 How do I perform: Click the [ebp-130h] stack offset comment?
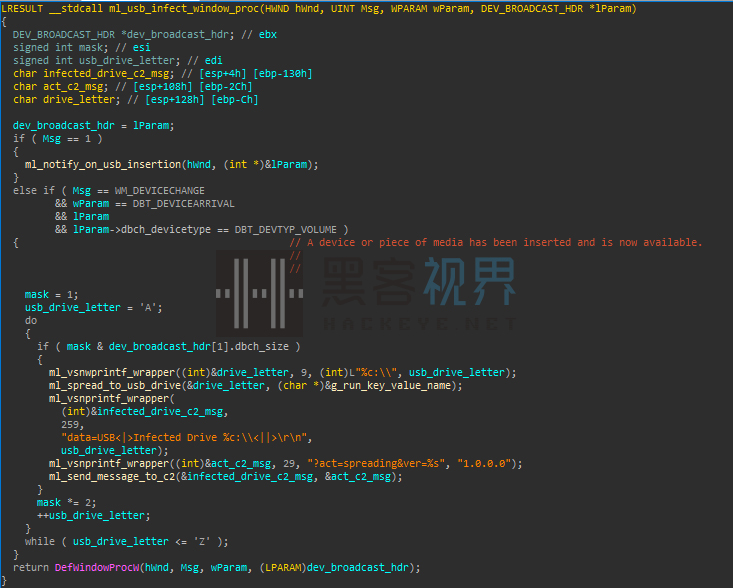pos(283,73)
